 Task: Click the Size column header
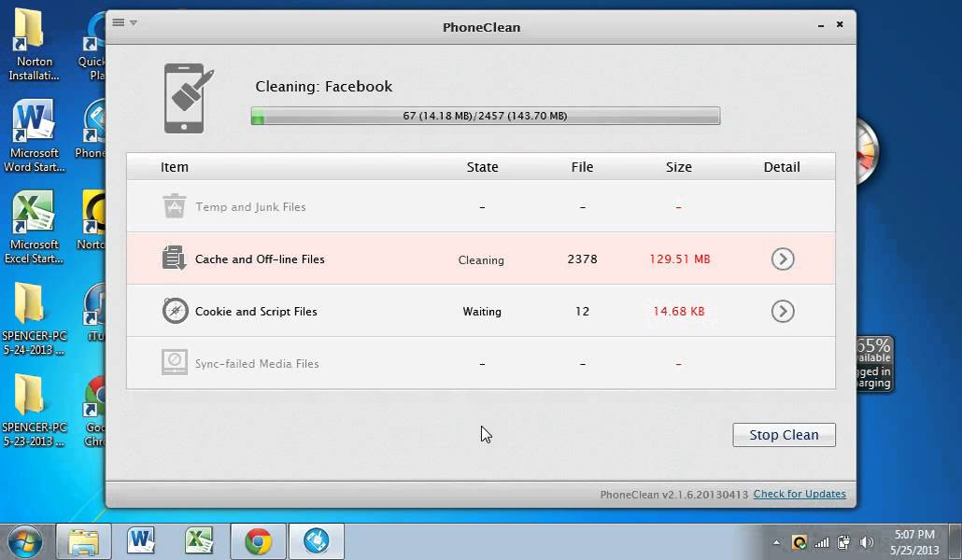[x=679, y=167]
